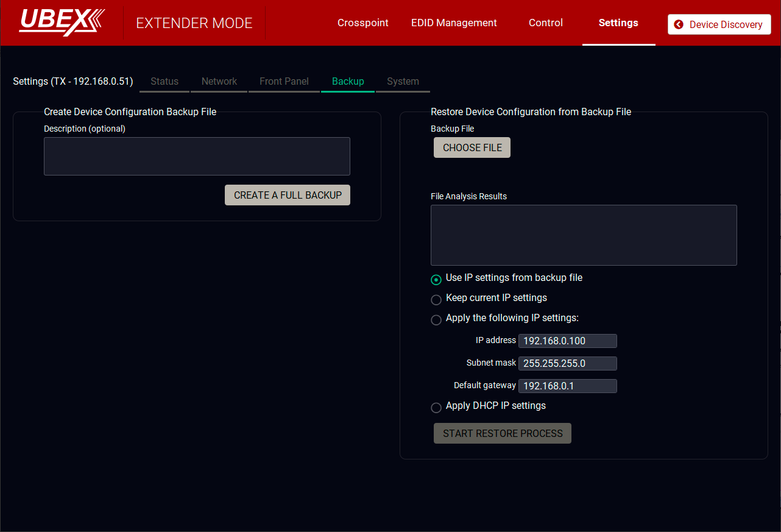Open the Front Panel tab
Image resolution: width=781 pixels, height=532 pixels.
click(x=284, y=82)
